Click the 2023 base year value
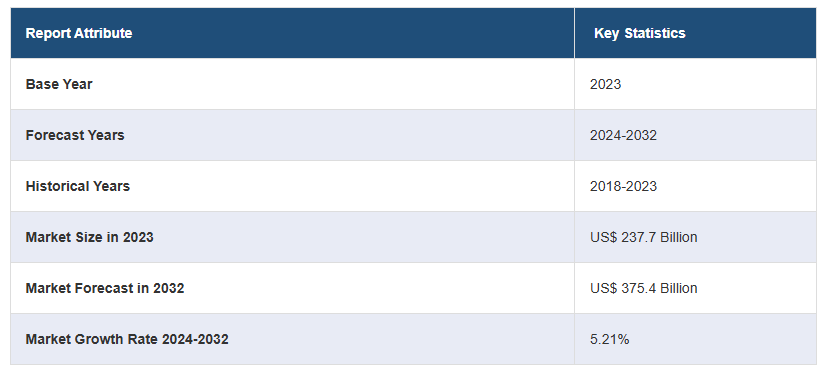Image resolution: width=828 pixels, height=375 pixels. (x=605, y=84)
